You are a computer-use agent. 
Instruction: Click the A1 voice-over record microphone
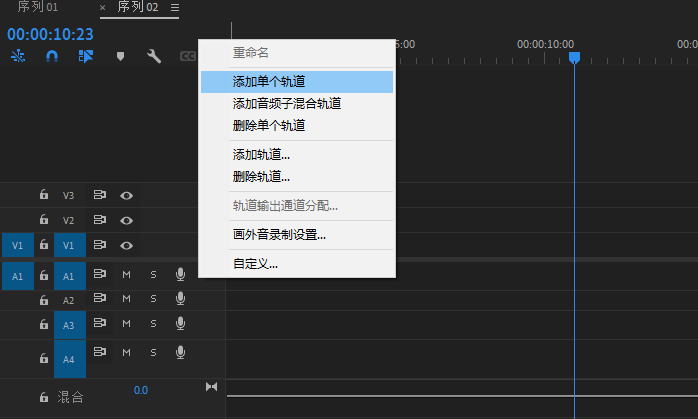(x=180, y=272)
